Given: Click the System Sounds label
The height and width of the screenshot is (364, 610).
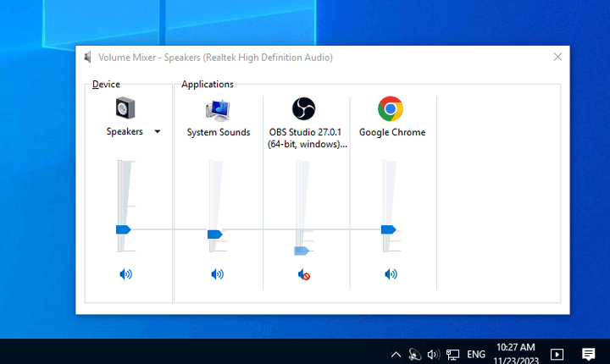Looking at the screenshot, I should [219, 132].
